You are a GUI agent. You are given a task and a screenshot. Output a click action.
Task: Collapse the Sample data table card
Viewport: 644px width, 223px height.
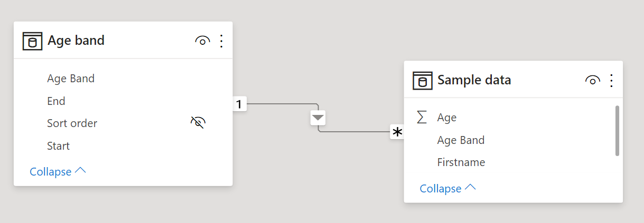(x=447, y=188)
